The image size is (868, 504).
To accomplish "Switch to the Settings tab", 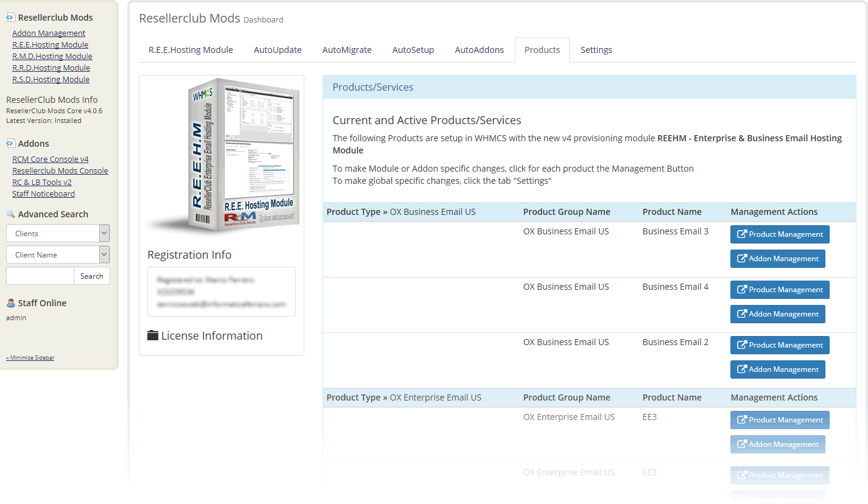I will click(x=597, y=50).
